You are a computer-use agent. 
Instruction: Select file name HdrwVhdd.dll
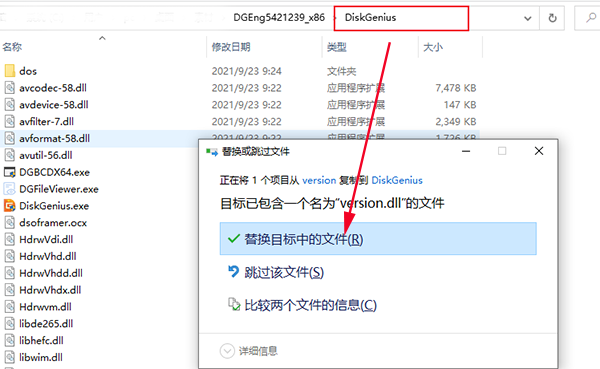click(51, 273)
